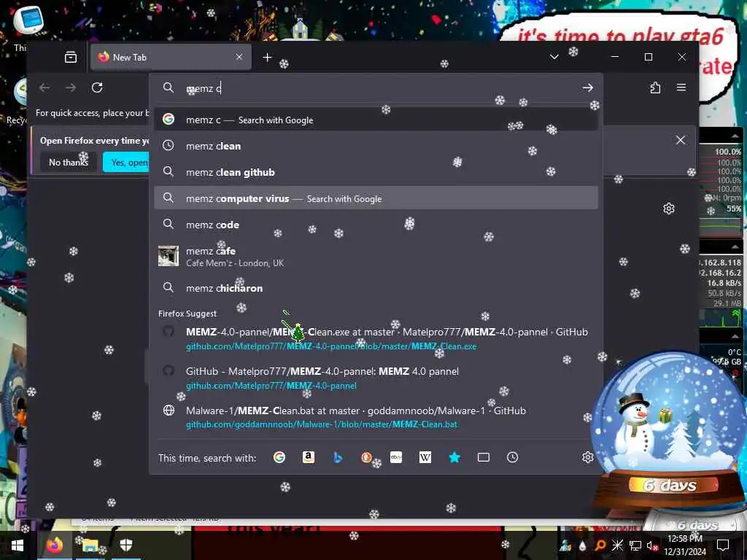This screenshot has height=560, width=747.
Task: Click the network tray icon
Action: pyautogui.click(x=635, y=545)
